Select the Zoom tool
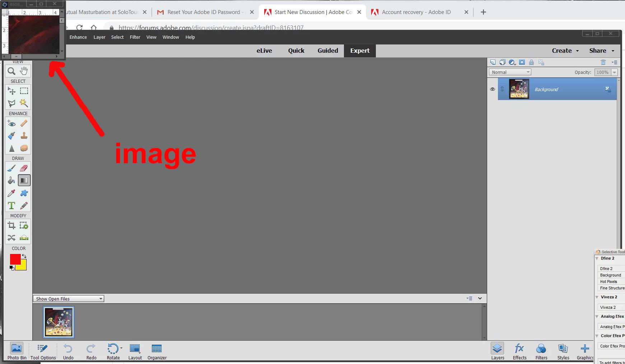Image resolution: width=625 pixels, height=364 pixels. [x=11, y=71]
